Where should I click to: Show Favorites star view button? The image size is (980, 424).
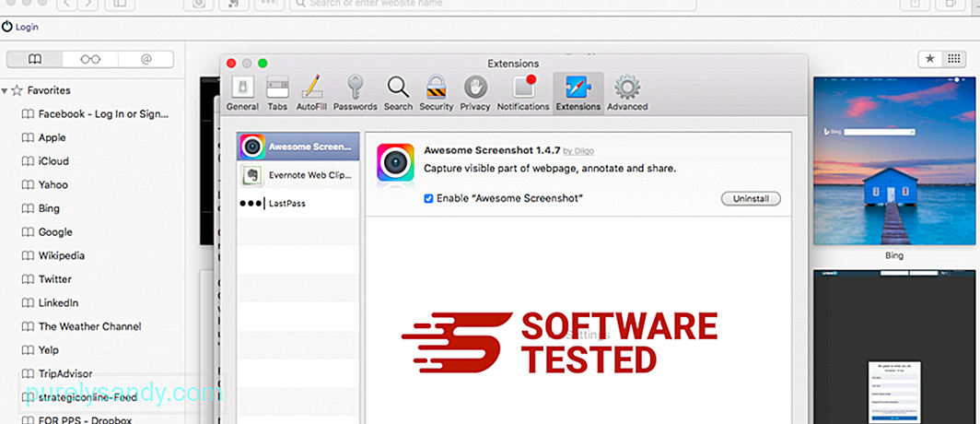pos(929,59)
